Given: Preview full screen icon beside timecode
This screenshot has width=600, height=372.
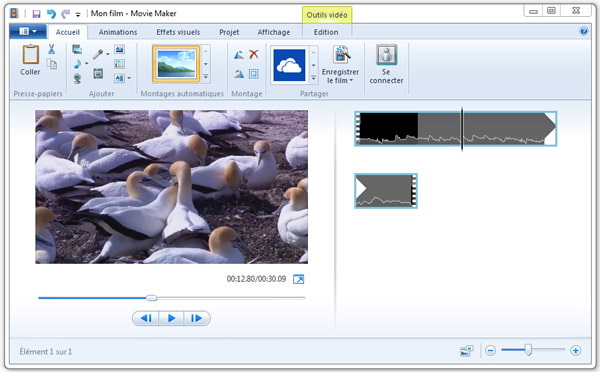Looking at the screenshot, I should point(298,279).
